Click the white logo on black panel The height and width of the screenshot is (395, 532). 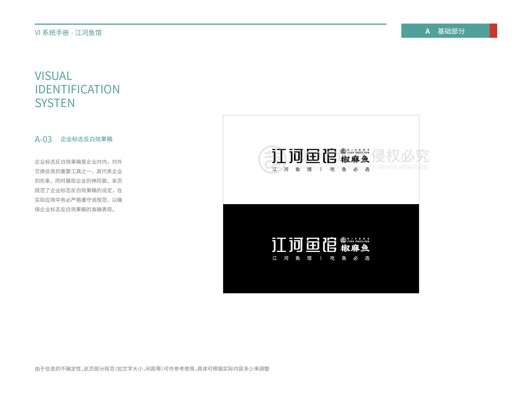(321, 249)
